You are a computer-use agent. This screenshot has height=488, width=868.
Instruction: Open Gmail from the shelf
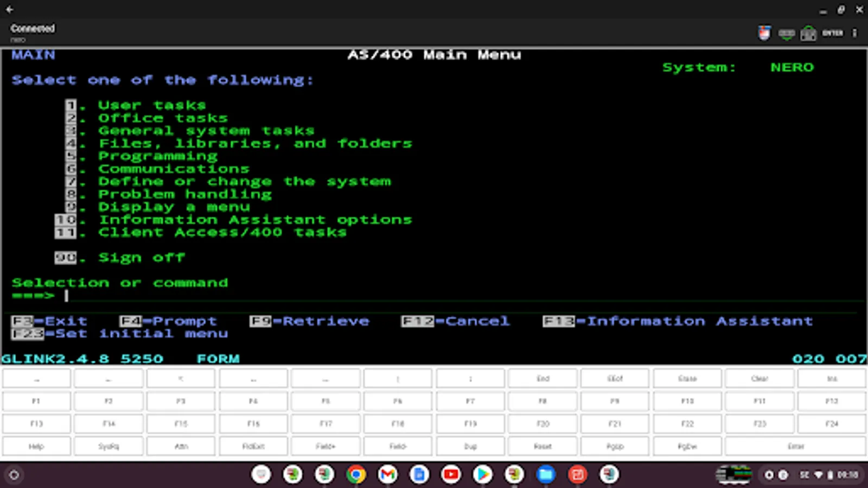point(387,475)
